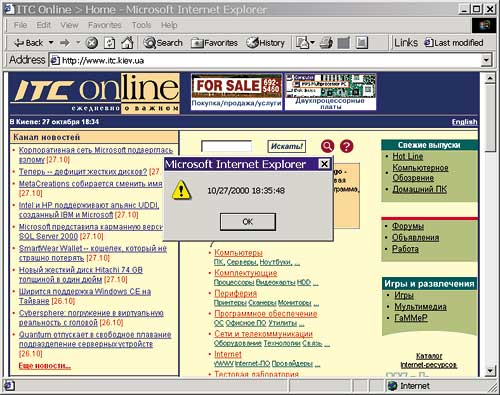Expand the Mail button dropdown arrow
Viewport: 500px width, 395px height.
(x=312, y=43)
